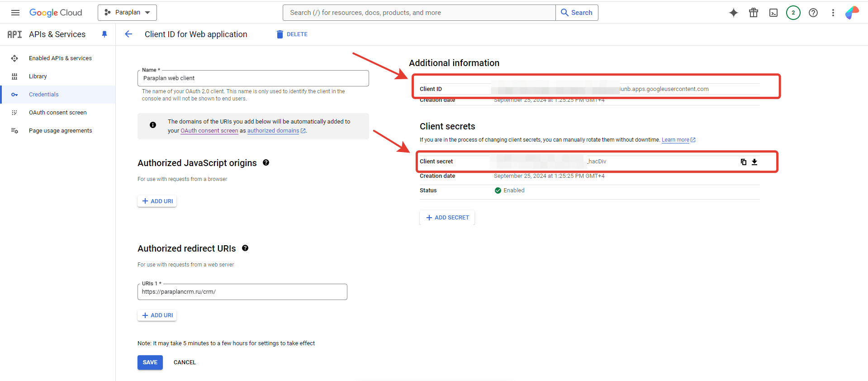
Task: Open the free trial gift icon
Action: coord(753,13)
